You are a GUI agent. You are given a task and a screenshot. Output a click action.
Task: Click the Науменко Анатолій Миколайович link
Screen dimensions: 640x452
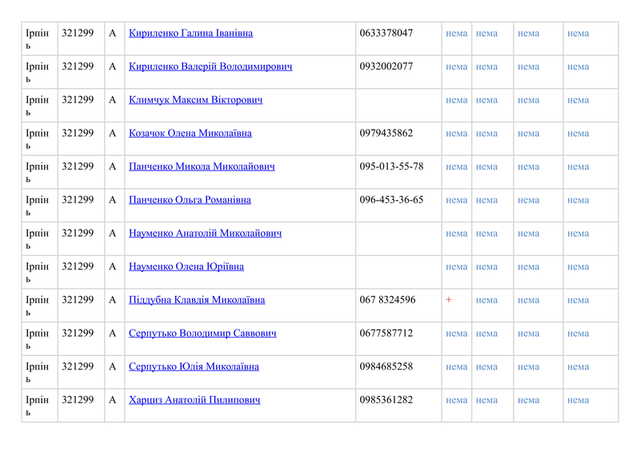tap(205, 233)
